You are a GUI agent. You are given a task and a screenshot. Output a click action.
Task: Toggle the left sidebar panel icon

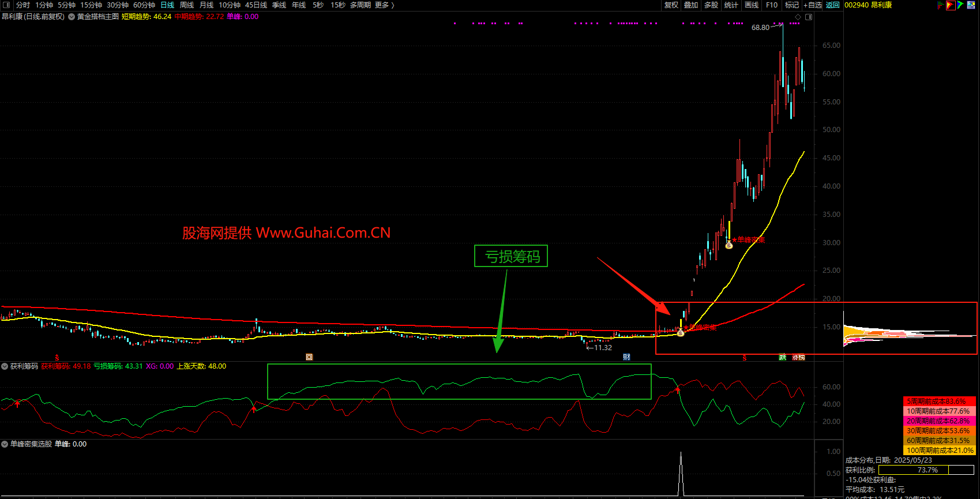[x=6, y=5]
